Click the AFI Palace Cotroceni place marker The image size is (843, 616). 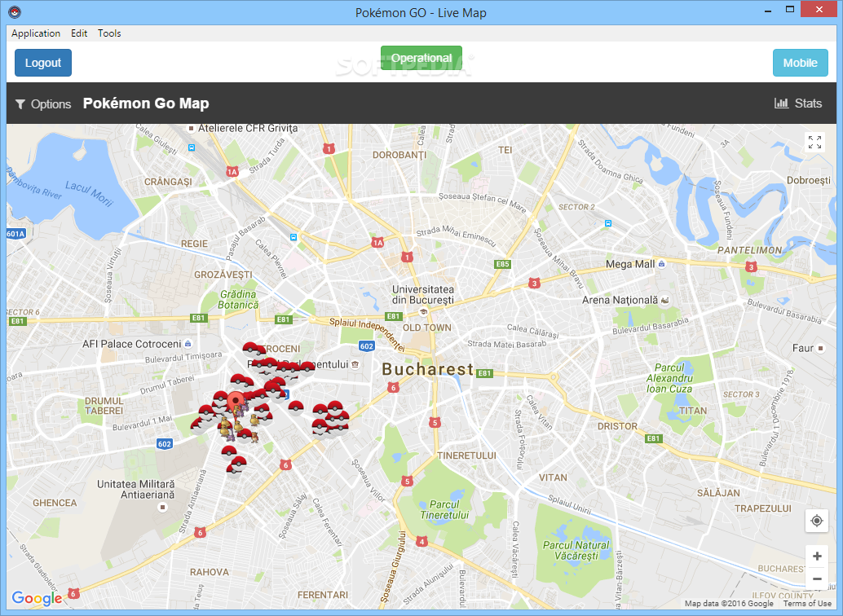click(188, 344)
